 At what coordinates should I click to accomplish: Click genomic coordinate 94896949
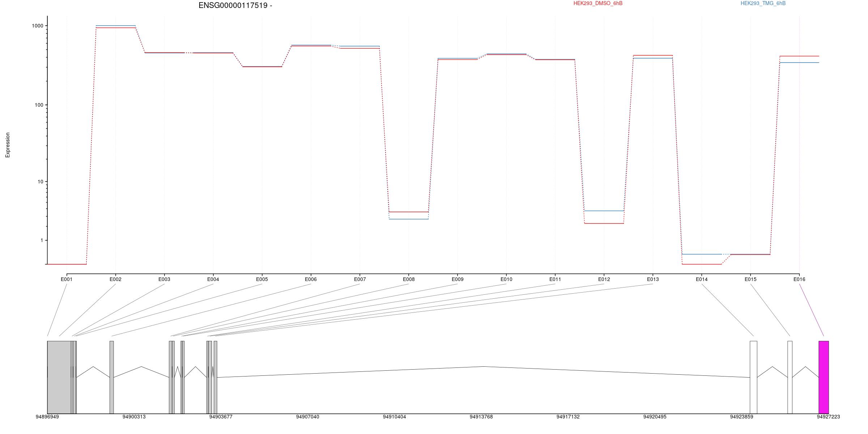[47, 417]
